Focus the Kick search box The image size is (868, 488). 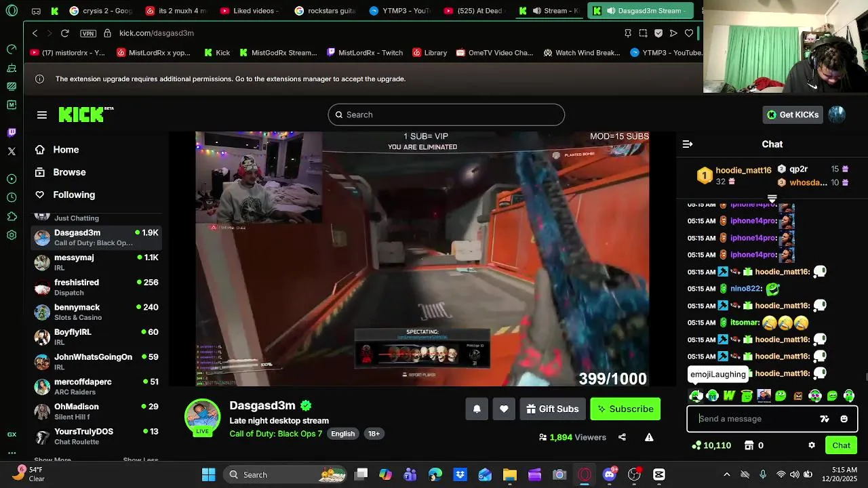point(446,115)
